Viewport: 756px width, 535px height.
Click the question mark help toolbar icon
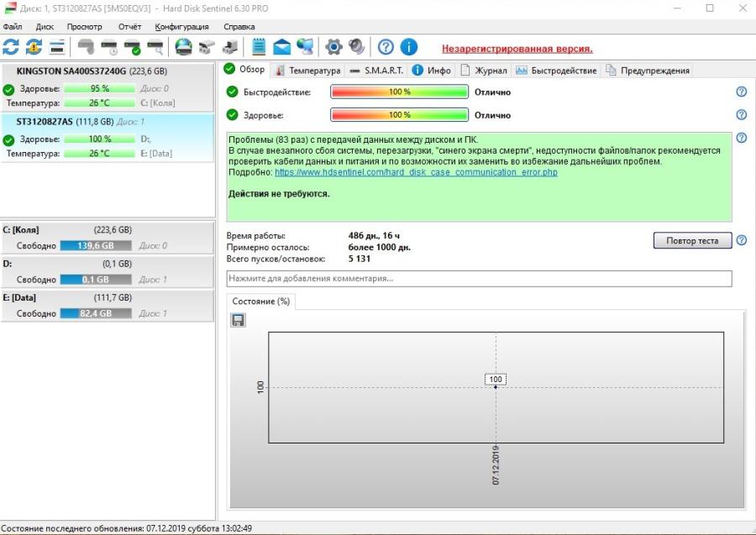click(x=386, y=47)
